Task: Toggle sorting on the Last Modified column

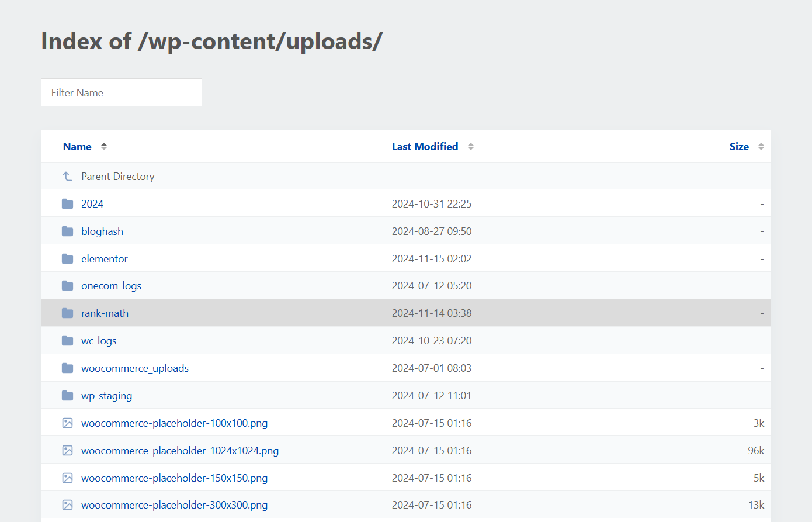Action: [470, 146]
